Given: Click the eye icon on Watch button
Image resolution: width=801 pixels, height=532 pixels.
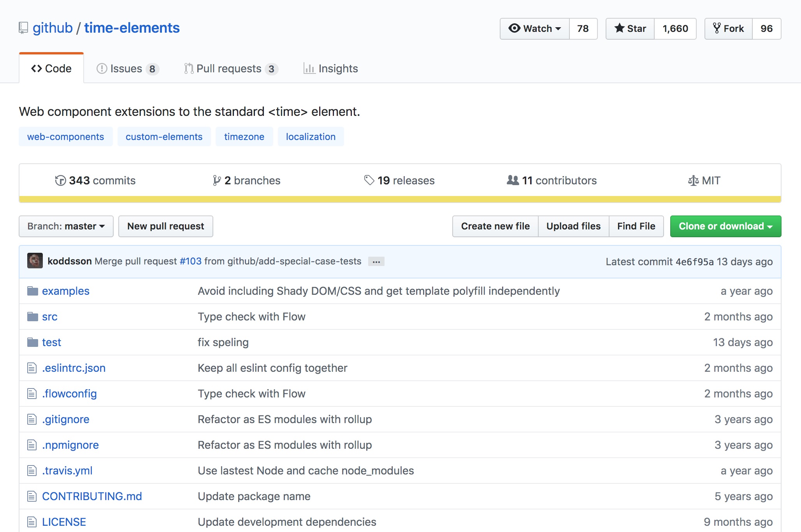Looking at the screenshot, I should pyautogui.click(x=514, y=28).
